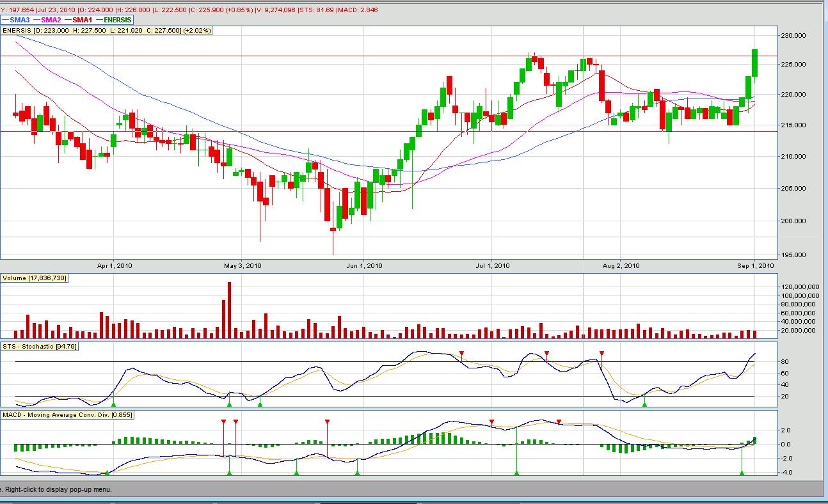
Task: Click the MACD green buy marker just before Sep 1
Action: [x=742, y=473]
